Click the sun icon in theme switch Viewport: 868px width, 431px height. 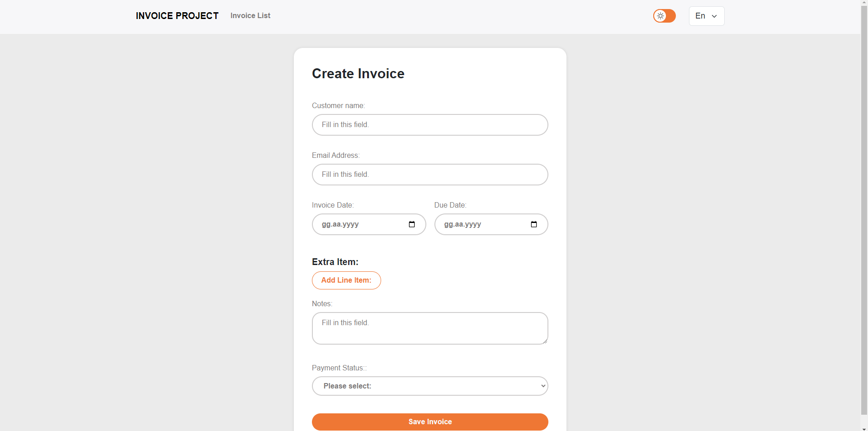pyautogui.click(x=660, y=16)
